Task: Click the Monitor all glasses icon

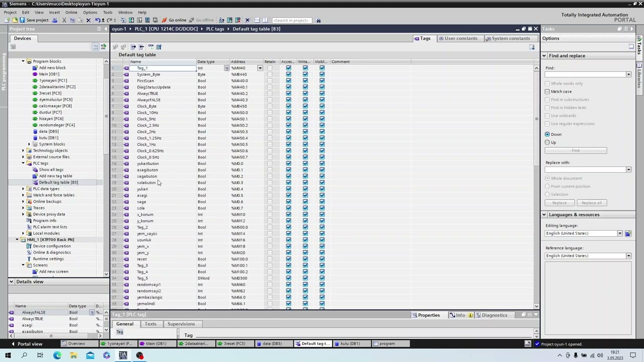Action: 151,47
